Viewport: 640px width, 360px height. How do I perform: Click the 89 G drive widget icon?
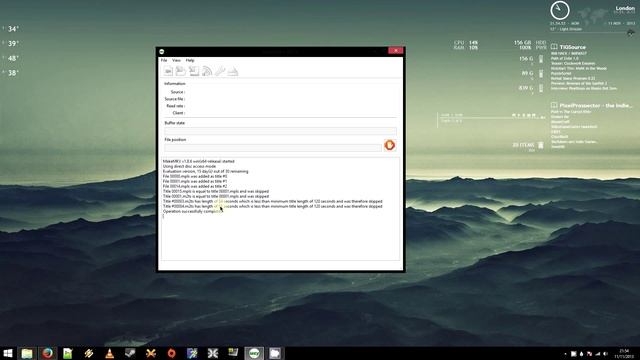pyautogui.click(x=541, y=73)
